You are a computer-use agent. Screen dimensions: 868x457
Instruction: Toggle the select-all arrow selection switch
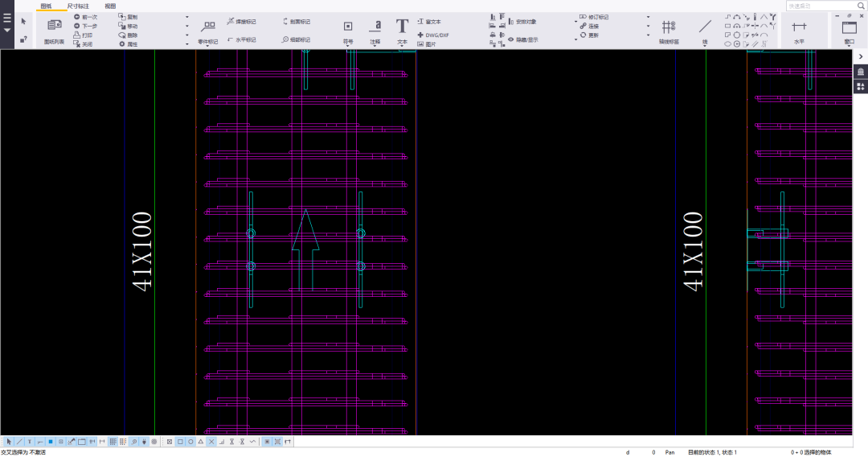(x=10, y=442)
